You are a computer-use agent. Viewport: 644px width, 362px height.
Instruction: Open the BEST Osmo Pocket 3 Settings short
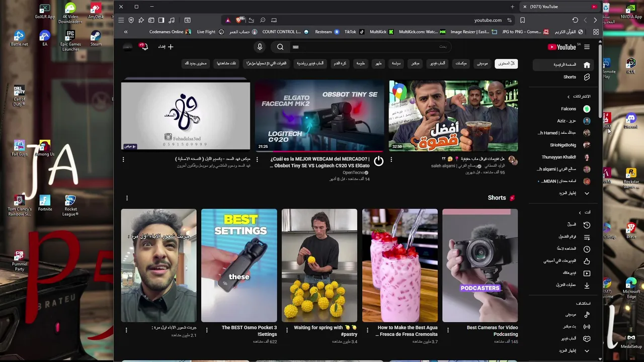(239, 265)
